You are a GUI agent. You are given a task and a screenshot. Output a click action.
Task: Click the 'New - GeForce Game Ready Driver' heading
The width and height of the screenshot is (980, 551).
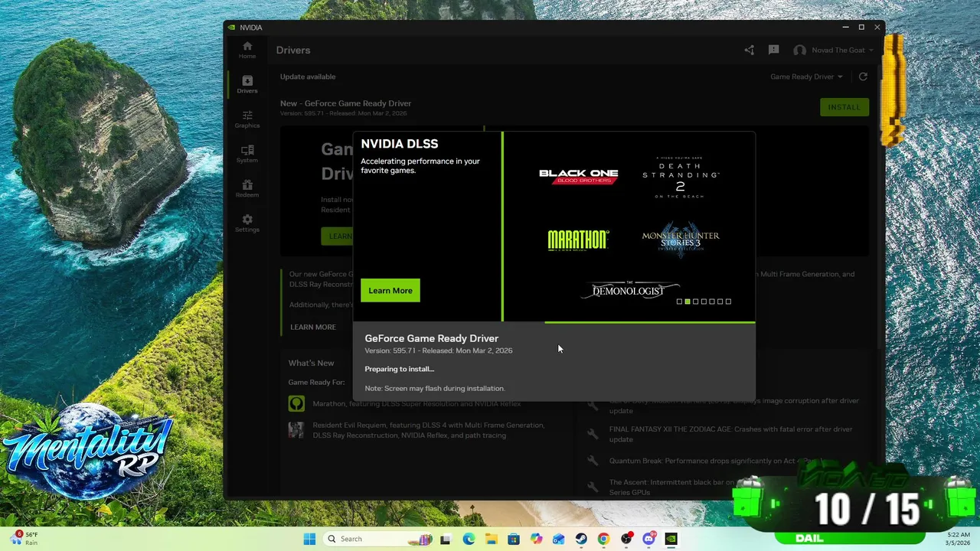click(345, 103)
